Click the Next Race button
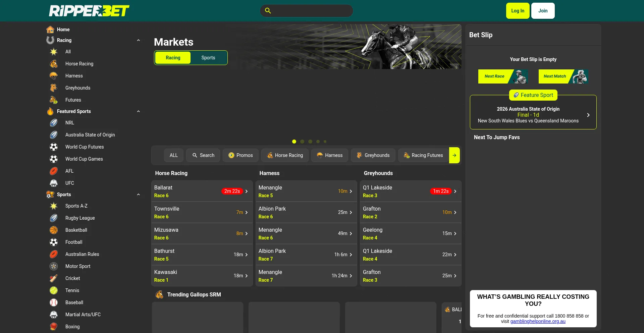The width and height of the screenshot is (644, 333). [503, 76]
